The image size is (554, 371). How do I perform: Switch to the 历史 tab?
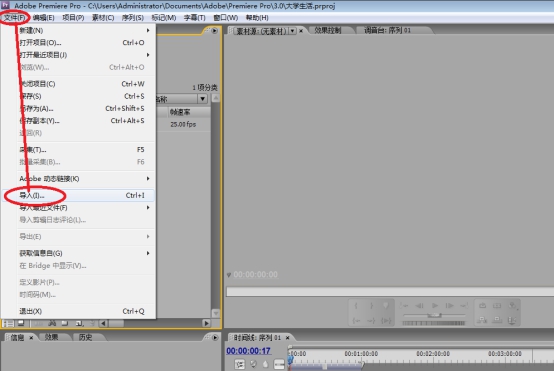click(x=85, y=337)
